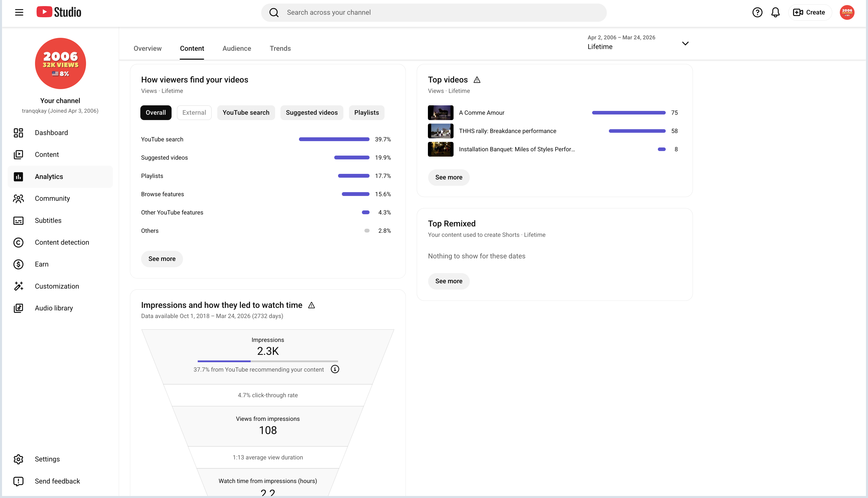
Task: Click the large channel profile picture
Action: [x=61, y=64]
